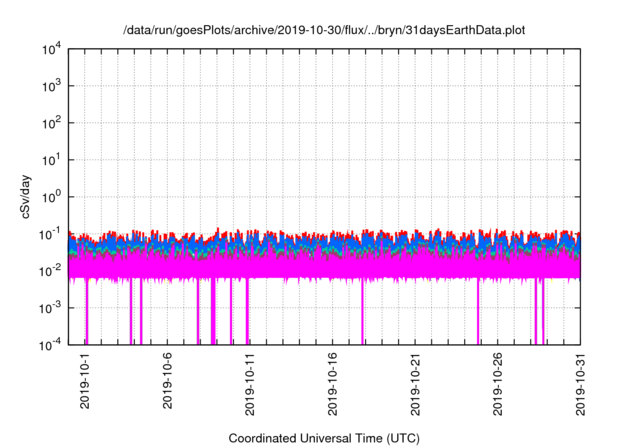Click the magenta data dropout spike near 2019-10-1
The image size is (640, 448).
[87, 312]
